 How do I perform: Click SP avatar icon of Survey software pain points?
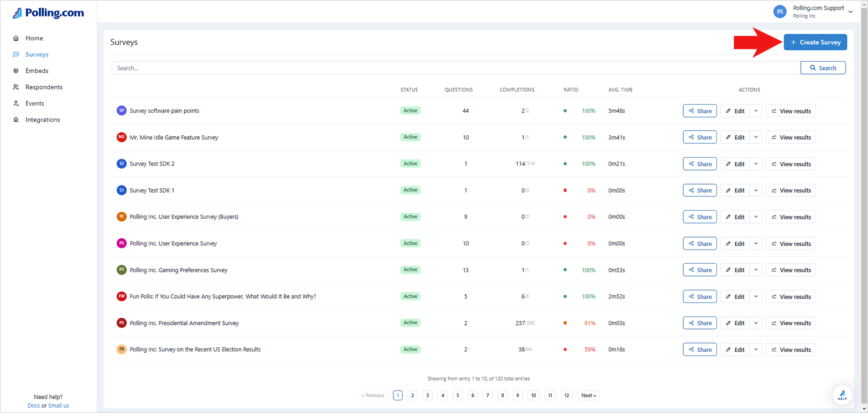click(121, 111)
